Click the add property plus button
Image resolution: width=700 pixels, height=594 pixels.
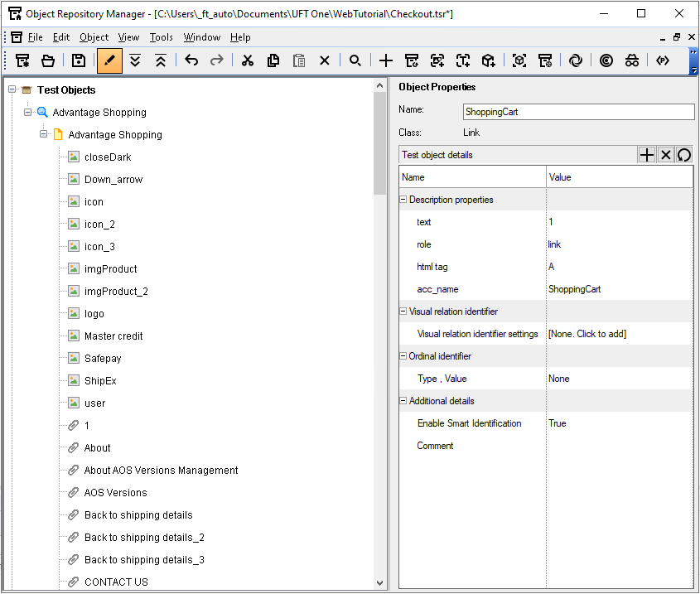coord(646,155)
